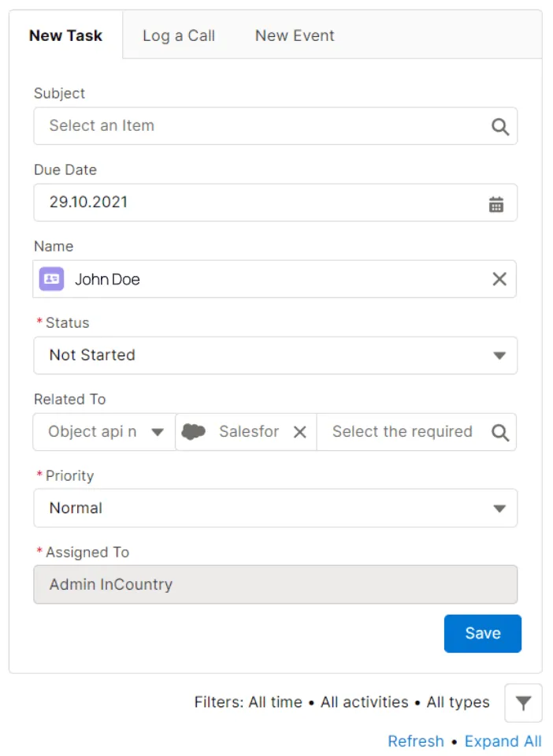This screenshot has width=553, height=756.
Task: Switch to the Log a Call tab
Action: click(177, 35)
